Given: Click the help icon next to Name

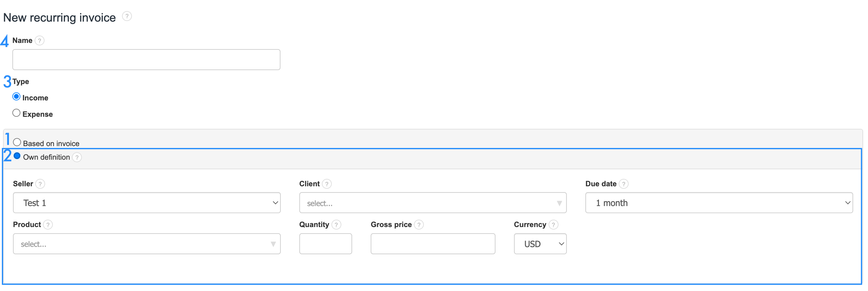Looking at the screenshot, I should coord(40,41).
